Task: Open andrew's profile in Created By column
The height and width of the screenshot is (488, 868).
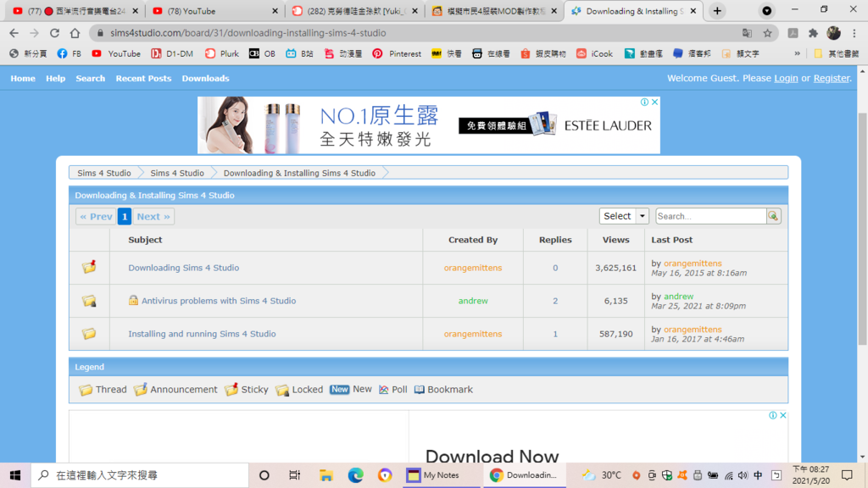Action: click(473, 301)
